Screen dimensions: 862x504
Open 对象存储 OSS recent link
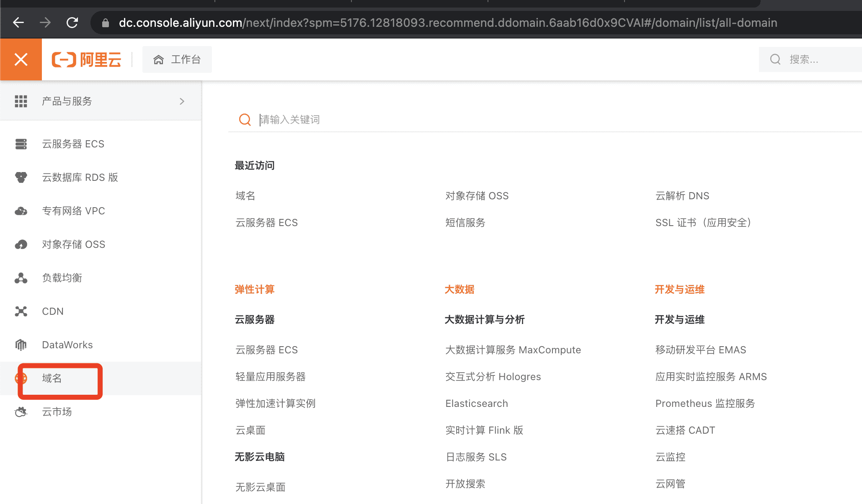(x=477, y=196)
